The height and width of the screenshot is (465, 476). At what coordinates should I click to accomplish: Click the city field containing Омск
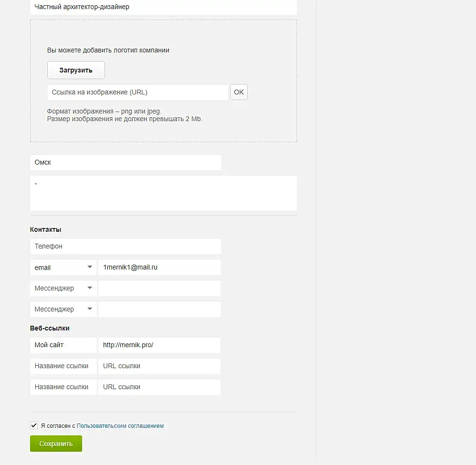click(125, 162)
